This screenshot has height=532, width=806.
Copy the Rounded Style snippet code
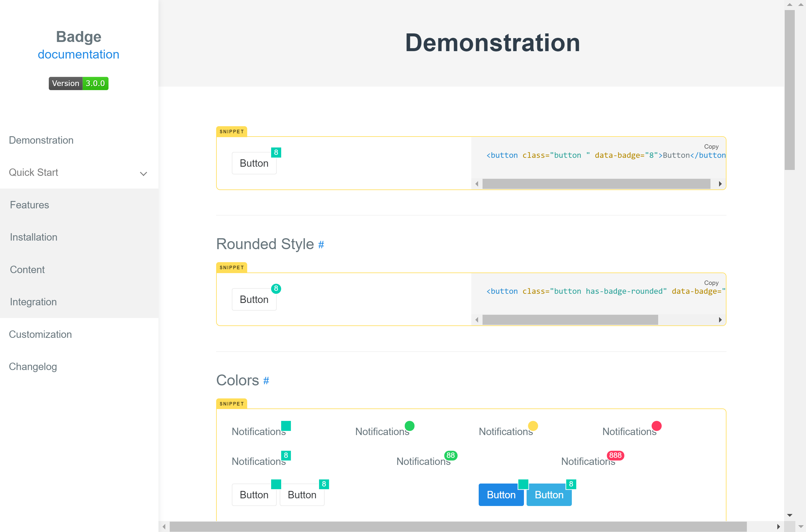click(711, 283)
